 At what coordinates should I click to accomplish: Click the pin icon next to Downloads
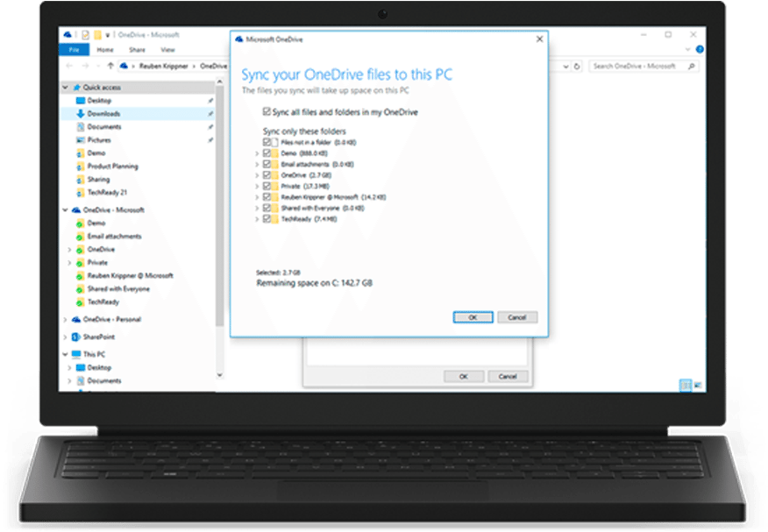[210, 114]
